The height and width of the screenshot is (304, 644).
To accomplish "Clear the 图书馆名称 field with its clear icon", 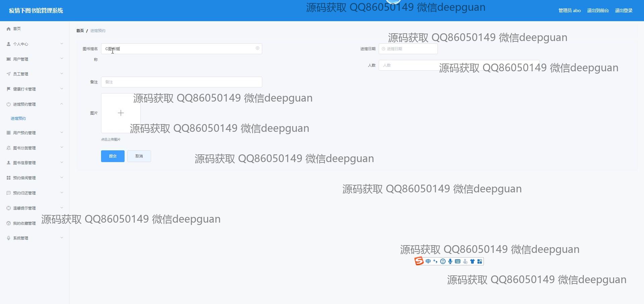I will [x=258, y=48].
